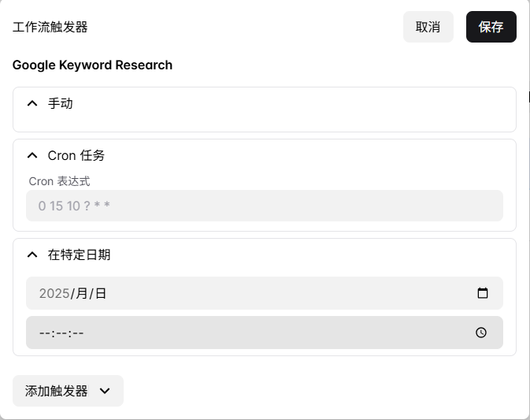Select the 日 day segment in date field
530x420 pixels.
tap(100, 293)
